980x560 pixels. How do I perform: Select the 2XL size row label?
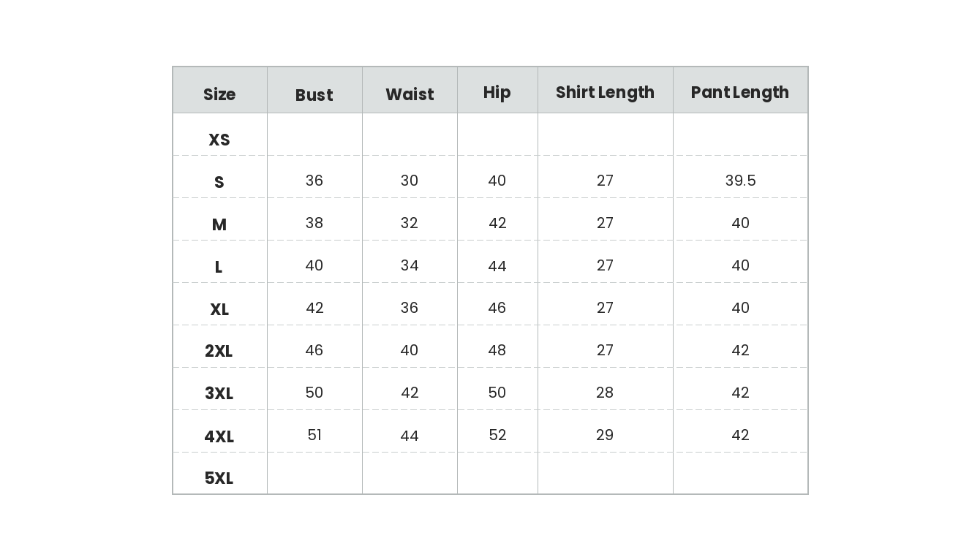(219, 351)
